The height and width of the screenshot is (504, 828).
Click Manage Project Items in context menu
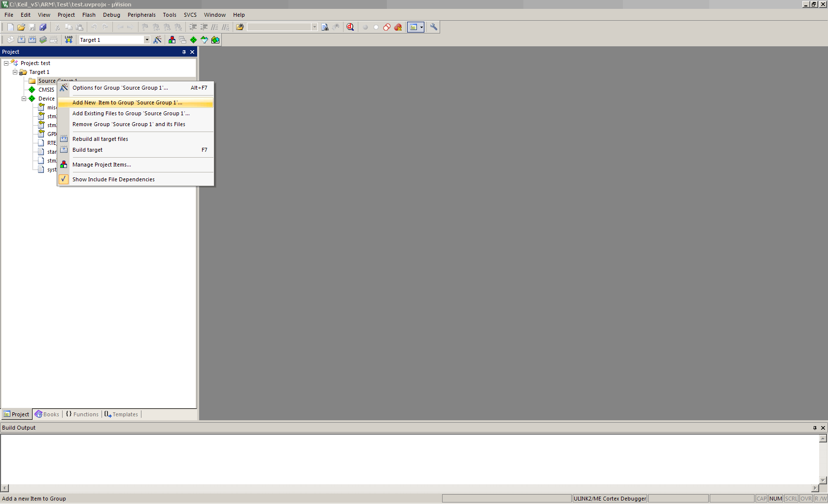point(102,165)
